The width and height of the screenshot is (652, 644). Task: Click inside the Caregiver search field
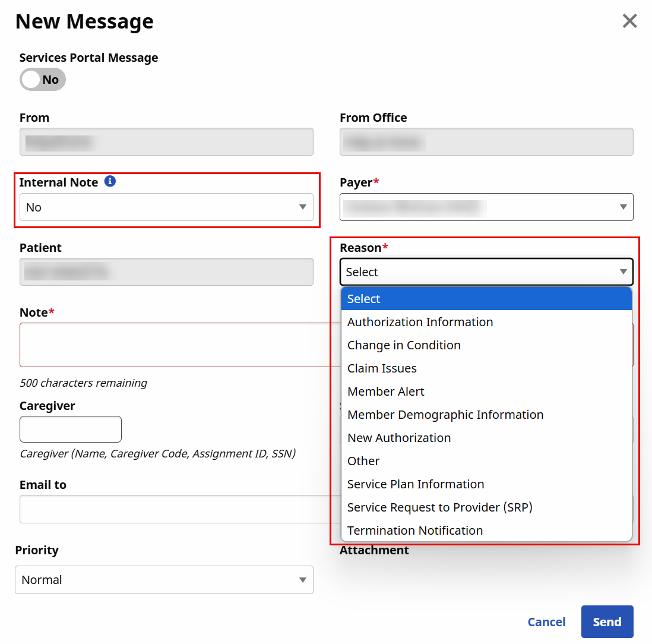click(71, 430)
